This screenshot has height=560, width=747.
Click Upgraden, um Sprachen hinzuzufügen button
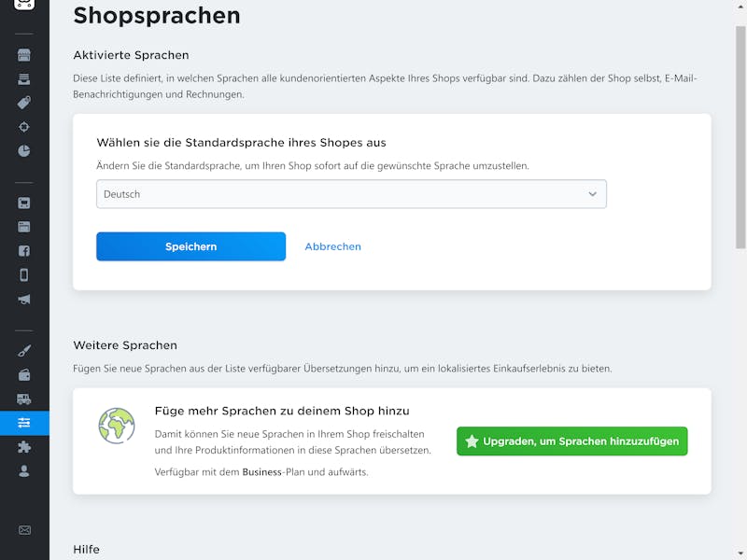pyautogui.click(x=572, y=441)
